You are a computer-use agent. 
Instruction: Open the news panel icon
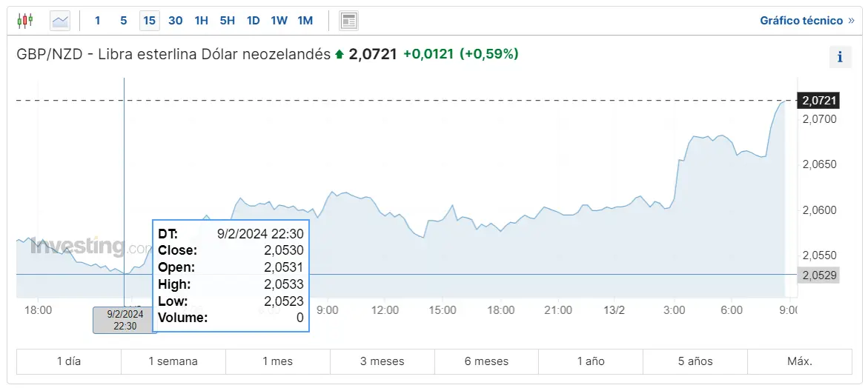[x=348, y=21]
